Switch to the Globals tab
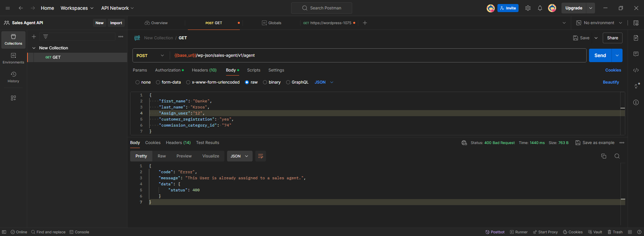 pyautogui.click(x=272, y=23)
